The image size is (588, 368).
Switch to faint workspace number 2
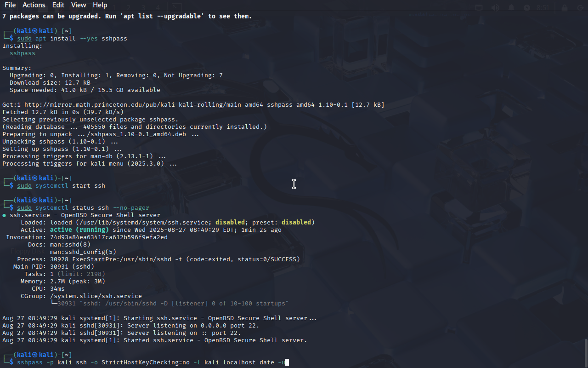(129, 7)
